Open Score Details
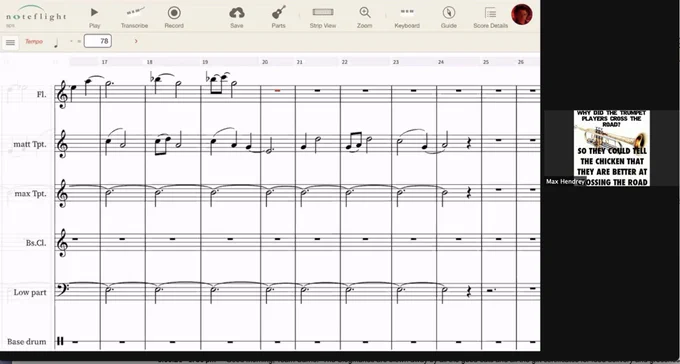The width and height of the screenshot is (680, 364). [490, 17]
